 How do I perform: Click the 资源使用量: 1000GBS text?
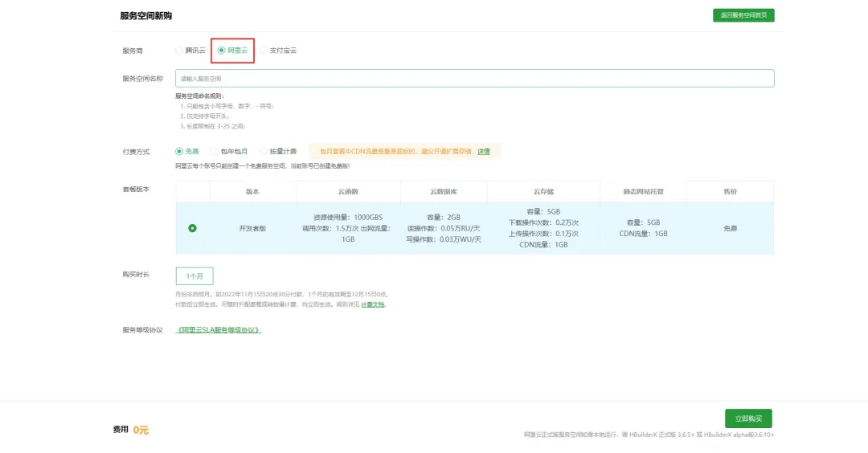click(x=348, y=218)
